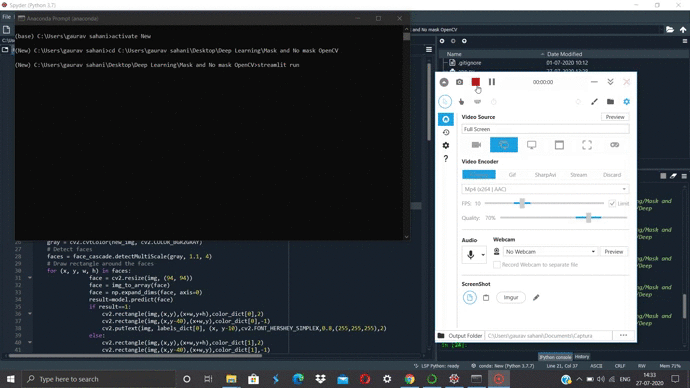Switch to the SharpAvi encoder tab

coord(545,175)
